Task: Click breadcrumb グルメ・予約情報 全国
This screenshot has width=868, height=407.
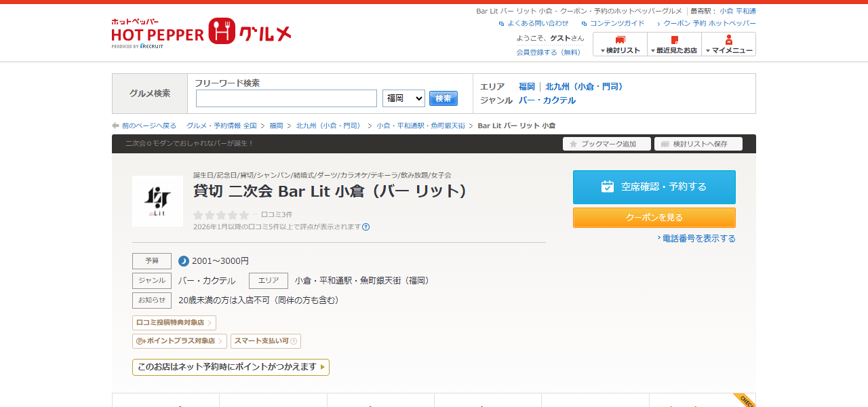Action: click(x=222, y=125)
